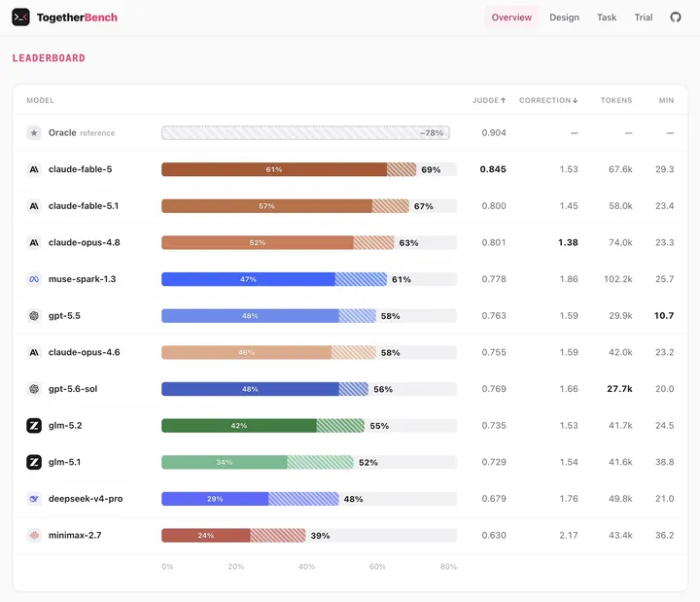Screen dimensions: 700x602
Task: Click the TogetherBench terminal logo icon
Action: [20, 18]
